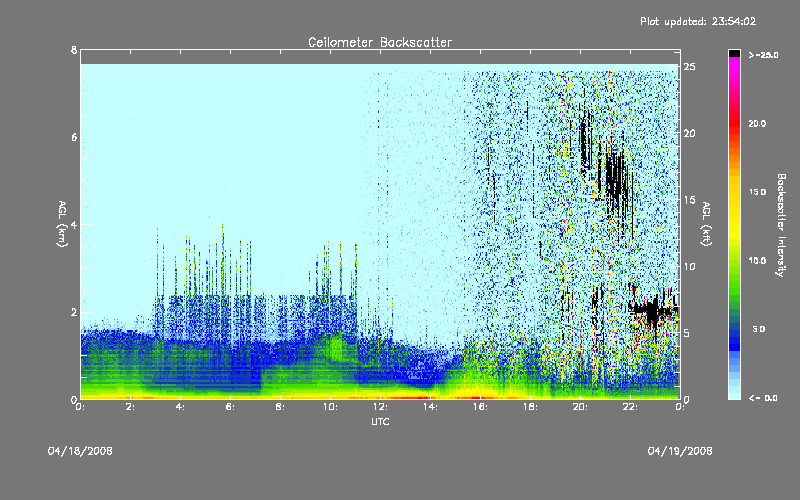
Task: Click the '14:' hour tick on time axis
Action: (430, 407)
